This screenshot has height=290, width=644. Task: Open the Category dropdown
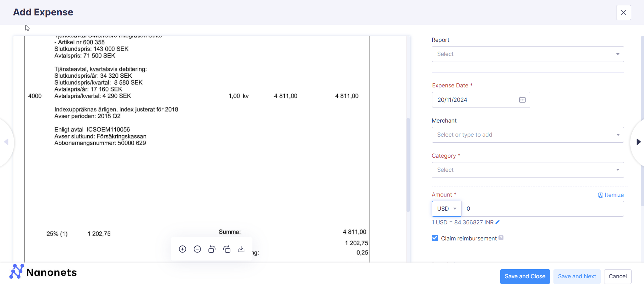(x=528, y=170)
